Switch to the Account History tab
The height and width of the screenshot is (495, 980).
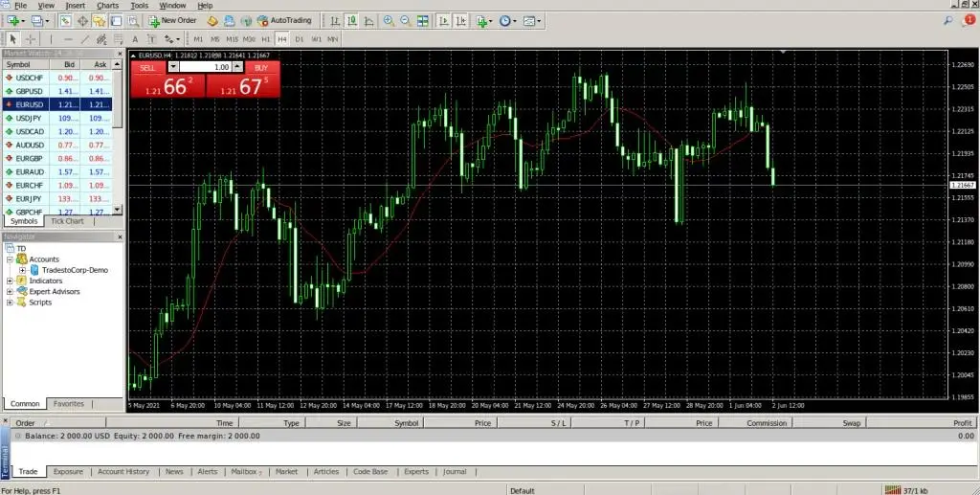[123, 472]
